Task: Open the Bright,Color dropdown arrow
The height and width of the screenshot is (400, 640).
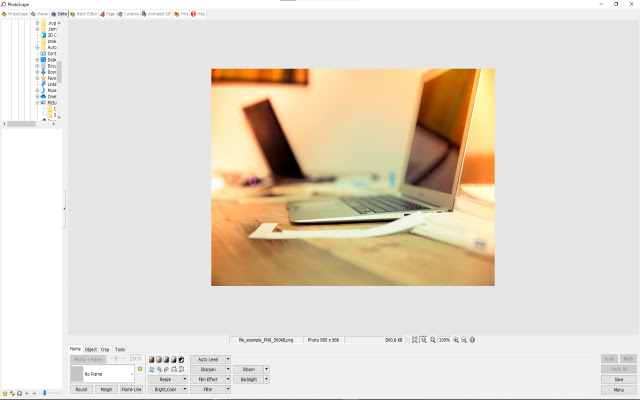Action: coord(184,389)
